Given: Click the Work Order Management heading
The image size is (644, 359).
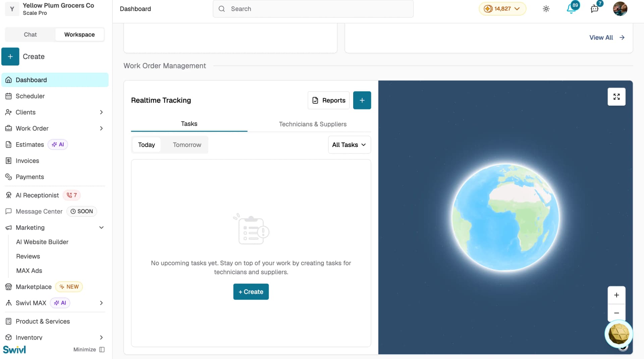Looking at the screenshot, I should [x=165, y=66].
